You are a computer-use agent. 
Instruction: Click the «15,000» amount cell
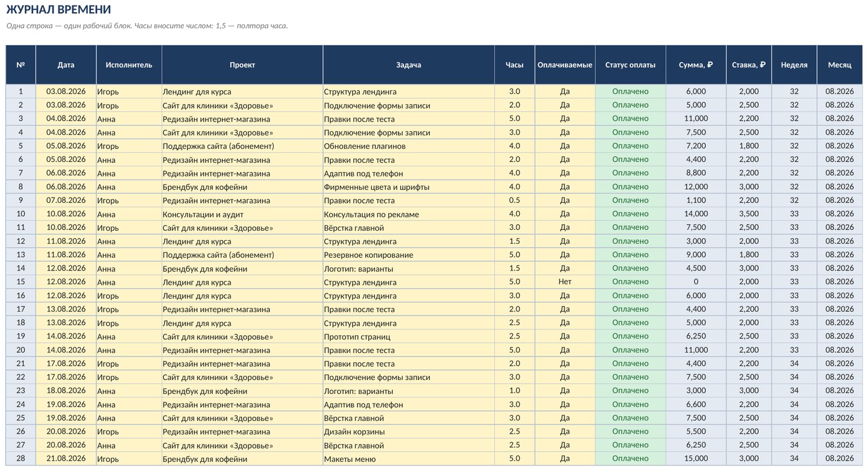[x=696, y=458]
